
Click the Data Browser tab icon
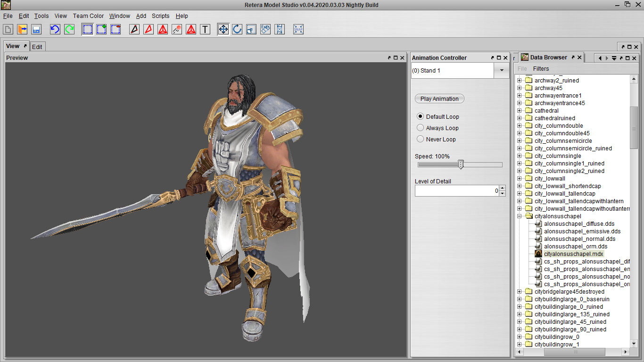[x=525, y=58]
